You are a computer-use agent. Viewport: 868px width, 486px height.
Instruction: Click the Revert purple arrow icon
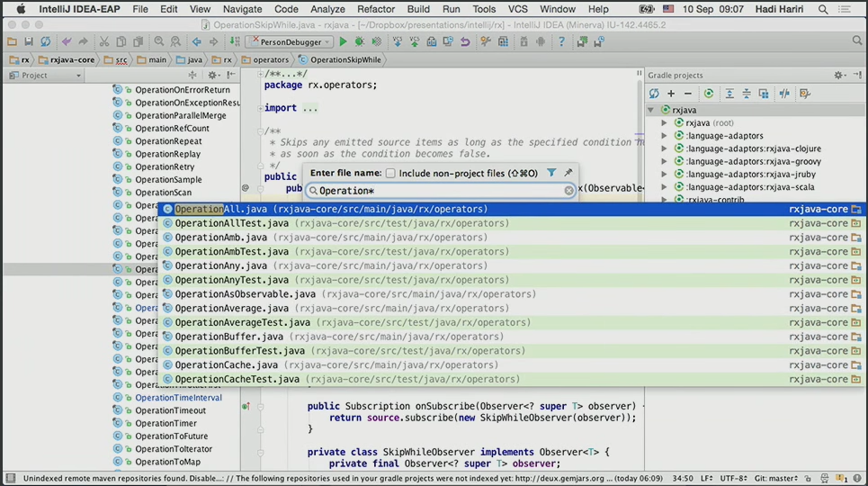tap(465, 41)
